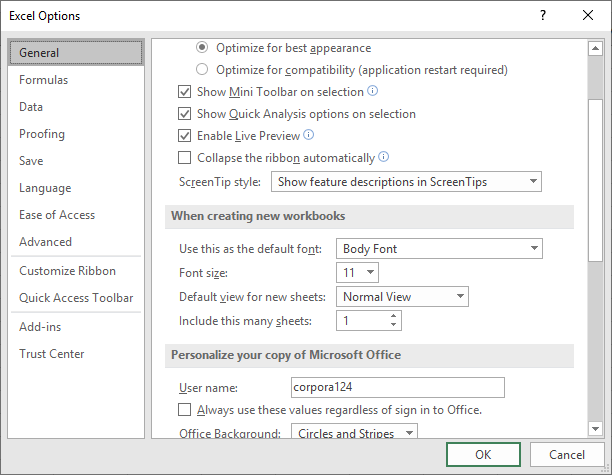Open the Office Background dropdown
This screenshot has width=612, height=475.
click(354, 431)
